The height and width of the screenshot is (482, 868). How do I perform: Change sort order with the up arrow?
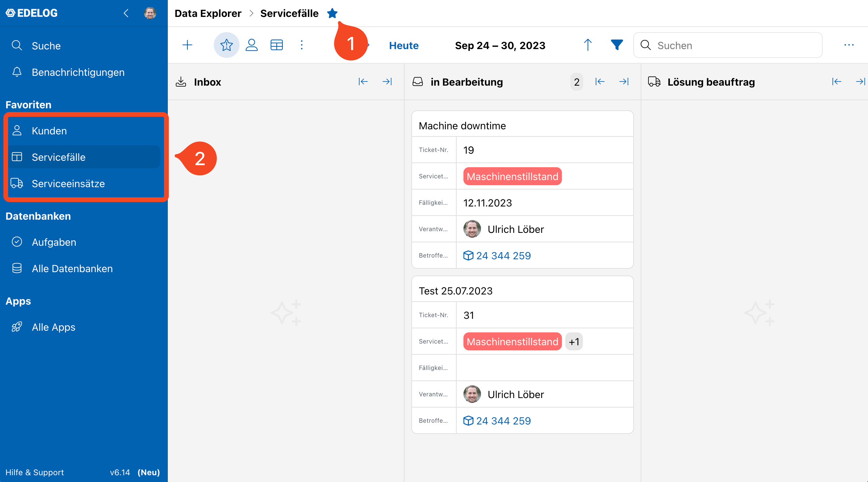click(588, 45)
